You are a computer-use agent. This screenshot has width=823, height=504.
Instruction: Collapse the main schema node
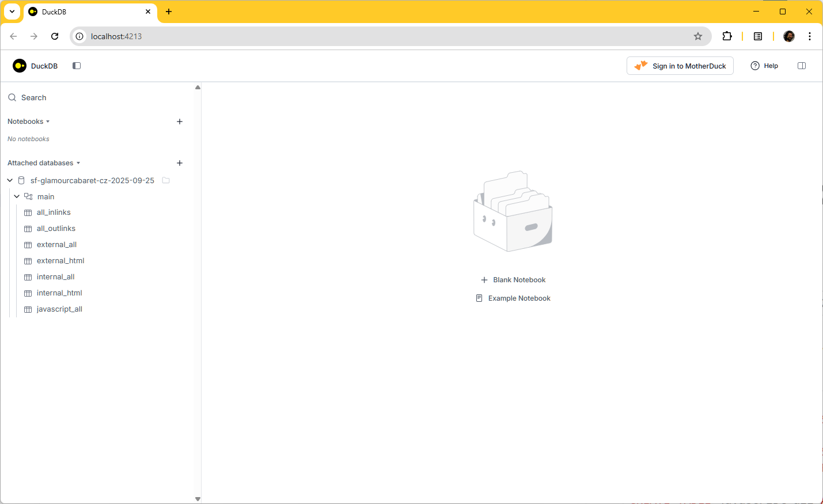[17, 196]
